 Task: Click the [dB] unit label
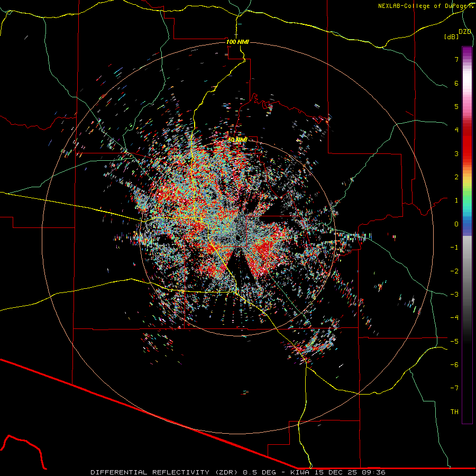point(451,36)
